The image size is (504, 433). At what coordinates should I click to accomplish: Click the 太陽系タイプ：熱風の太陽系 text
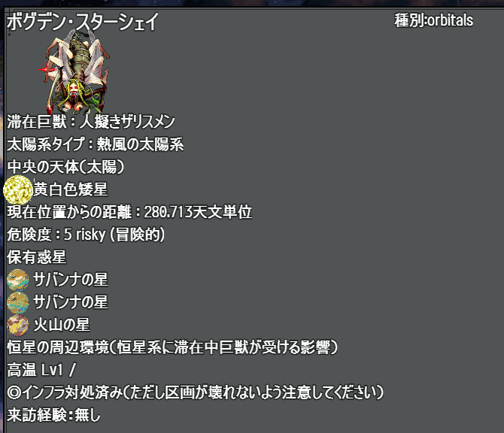coord(95,144)
